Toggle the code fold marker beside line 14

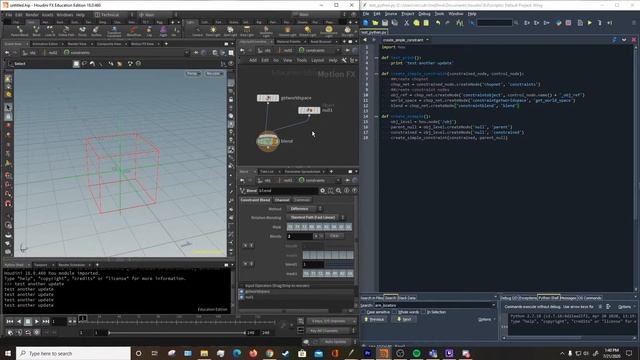376,116
